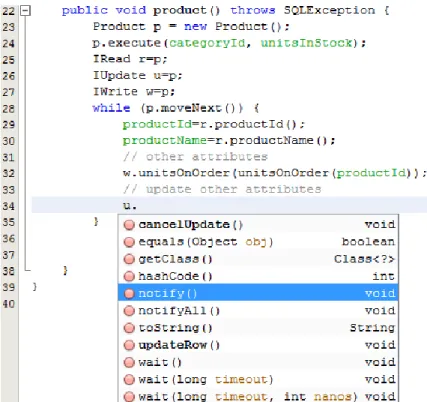
Task: Click the getClass() method icon
Action: pyautogui.click(x=129, y=259)
